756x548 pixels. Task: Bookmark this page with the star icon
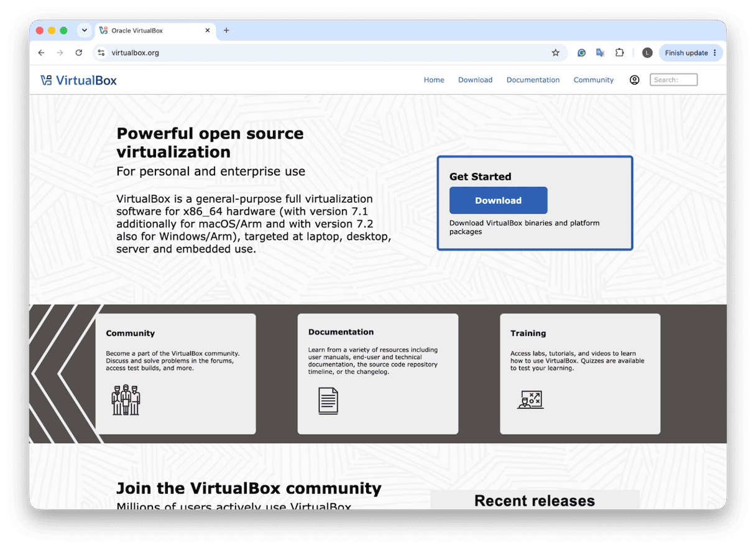[x=555, y=53]
